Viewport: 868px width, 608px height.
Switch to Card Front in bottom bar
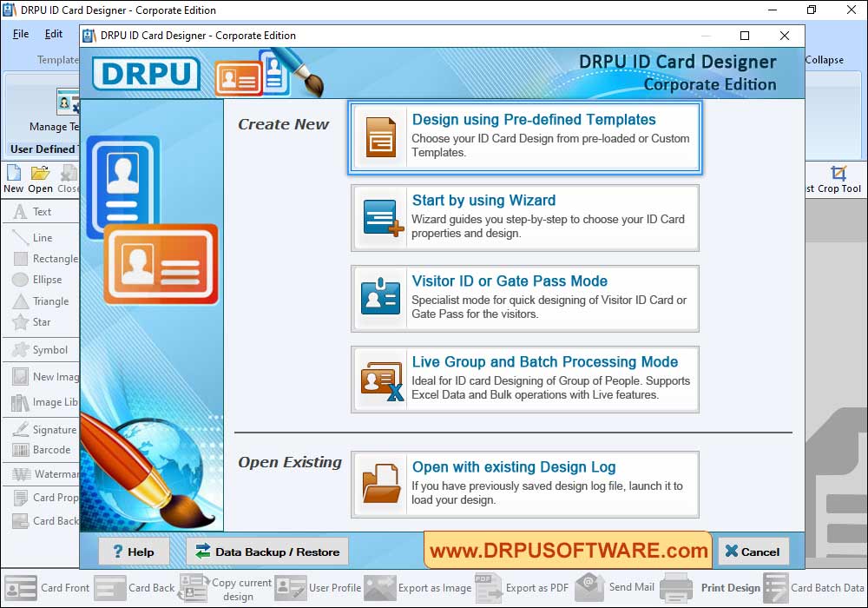point(47,588)
